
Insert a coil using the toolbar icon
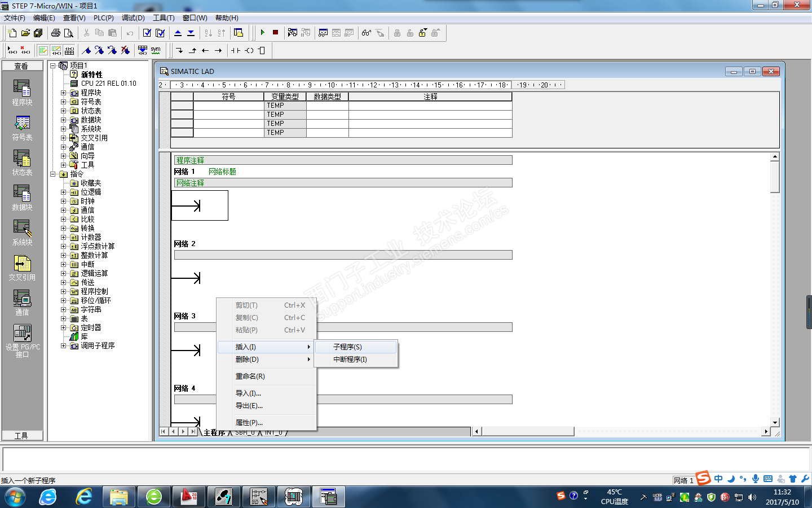tap(249, 50)
